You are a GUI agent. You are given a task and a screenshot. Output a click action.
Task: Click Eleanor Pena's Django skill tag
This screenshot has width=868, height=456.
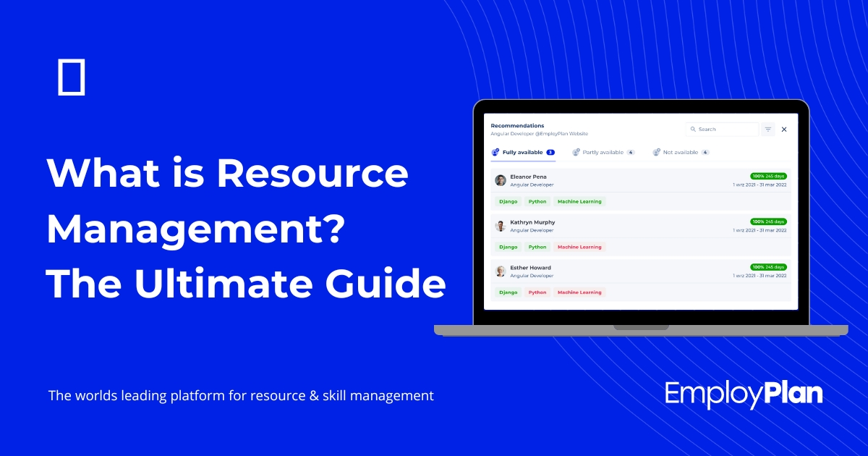coord(509,201)
